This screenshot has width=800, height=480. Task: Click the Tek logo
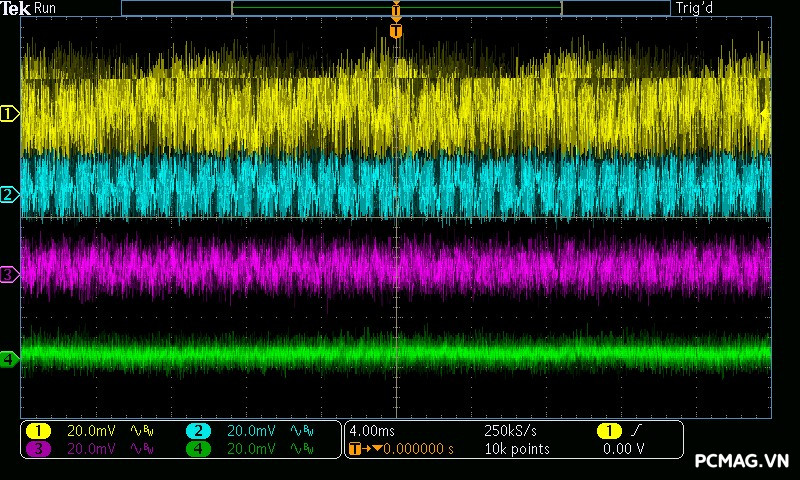point(16,8)
